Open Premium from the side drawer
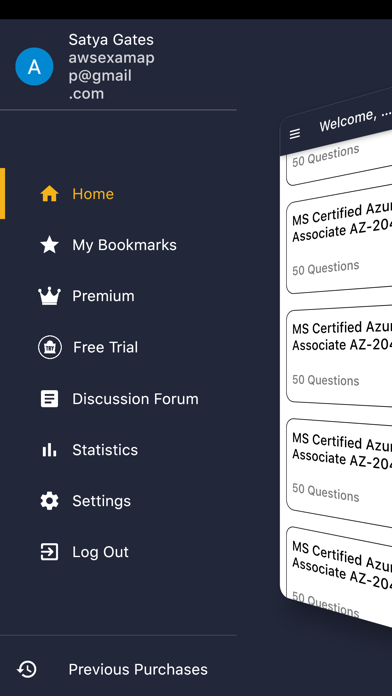The width and height of the screenshot is (392, 696). click(103, 296)
